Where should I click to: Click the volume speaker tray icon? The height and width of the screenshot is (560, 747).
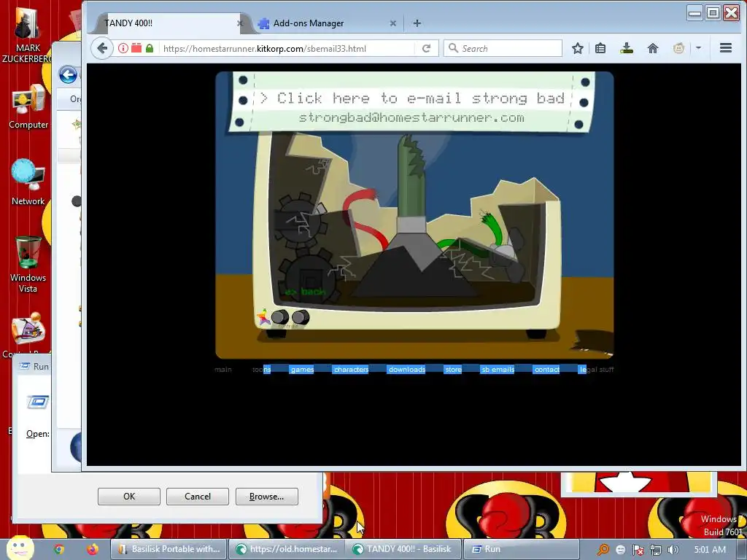point(673,550)
